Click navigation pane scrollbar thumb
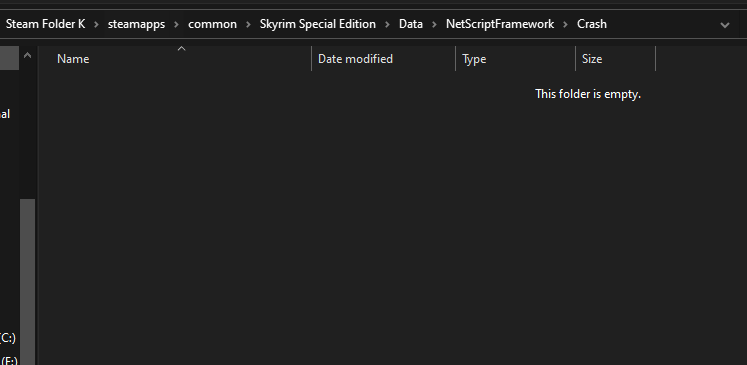This screenshot has width=747, height=365. tap(28, 281)
